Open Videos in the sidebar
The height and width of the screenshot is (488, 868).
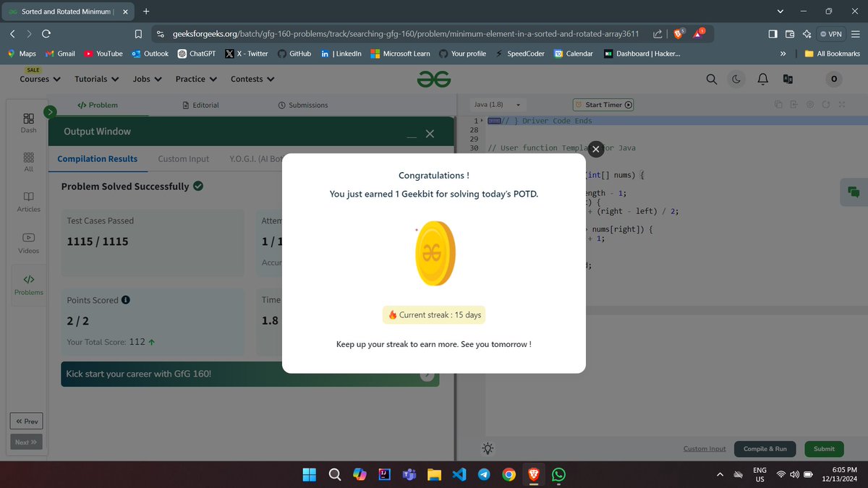tap(28, 243)
